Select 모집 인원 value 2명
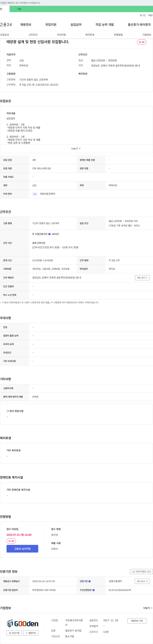This screenshot has height=644, width=153. [x=34, y=160]
